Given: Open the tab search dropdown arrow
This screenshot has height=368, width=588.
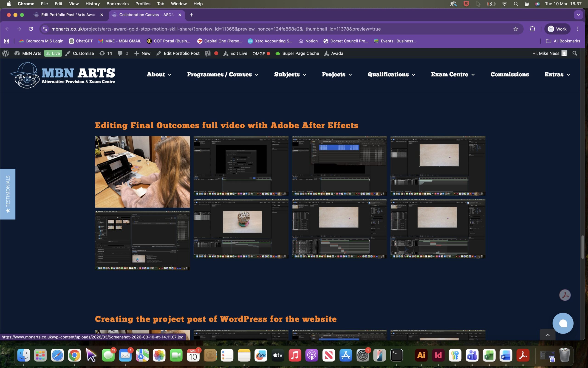Looking at the screenshot, I should 578,14.
